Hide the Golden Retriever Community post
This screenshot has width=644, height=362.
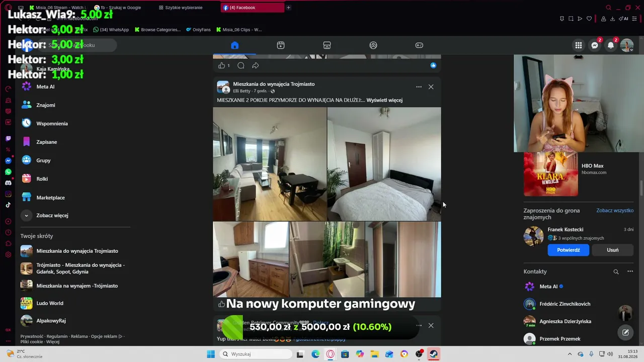(x=431, y=325)
